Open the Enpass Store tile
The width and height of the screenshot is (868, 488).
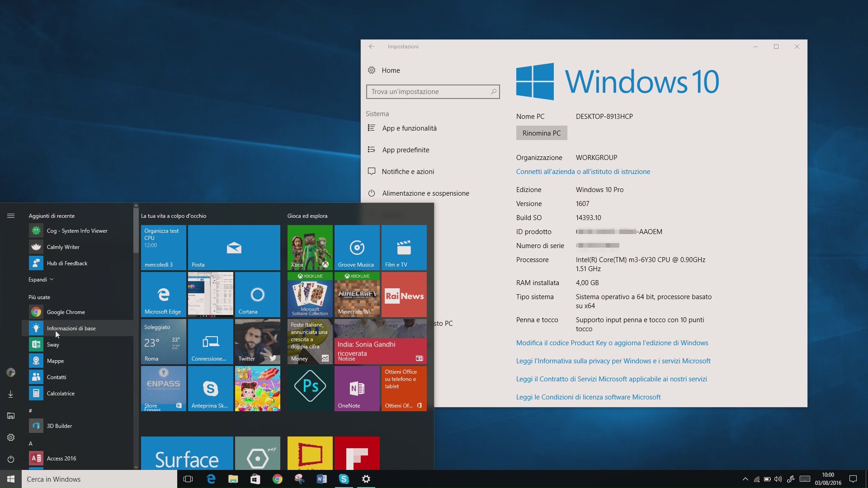tap(164, 389)
